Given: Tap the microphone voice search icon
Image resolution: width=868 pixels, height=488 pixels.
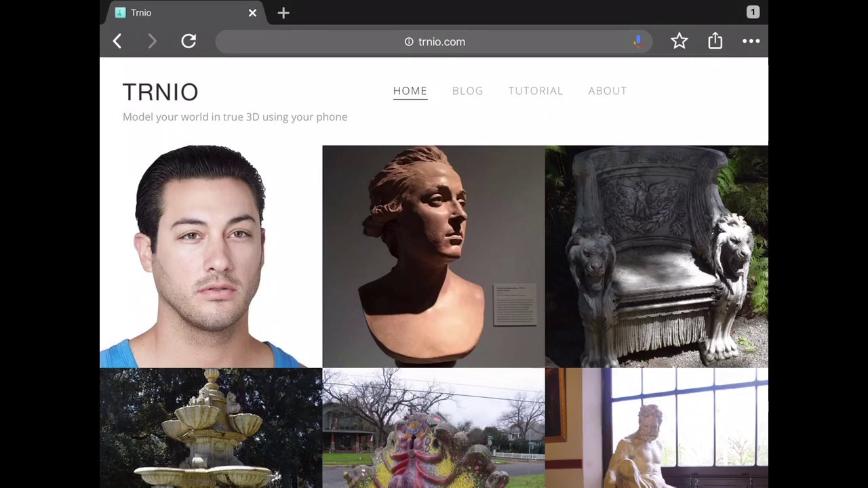Looking at the screenshot, I should [637, 41].
